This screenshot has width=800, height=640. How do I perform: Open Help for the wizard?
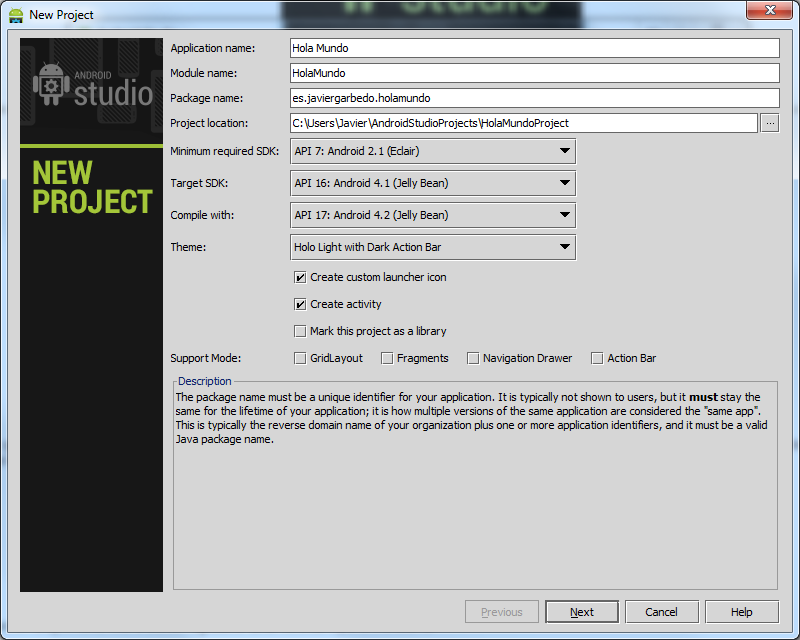point(741,612)
